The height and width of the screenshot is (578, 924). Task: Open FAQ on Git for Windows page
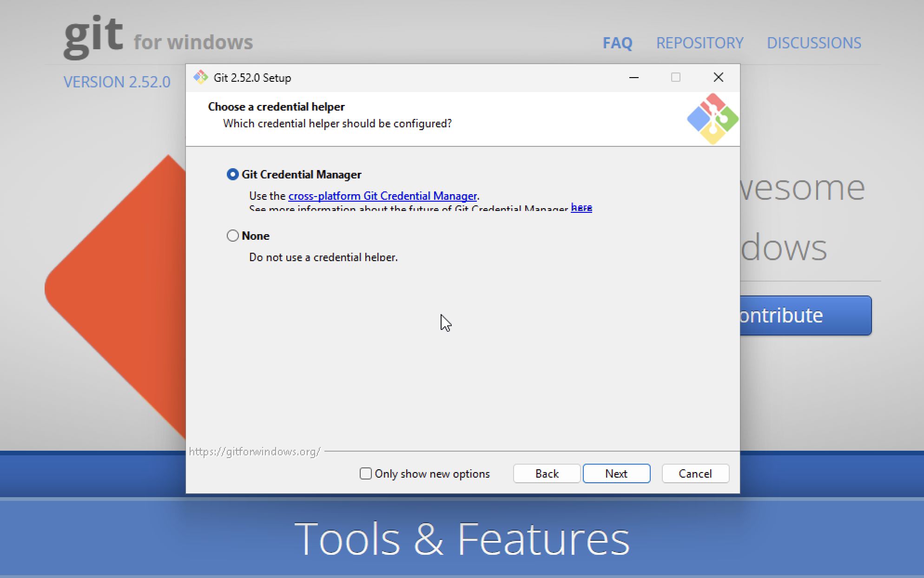coord(617,43)
